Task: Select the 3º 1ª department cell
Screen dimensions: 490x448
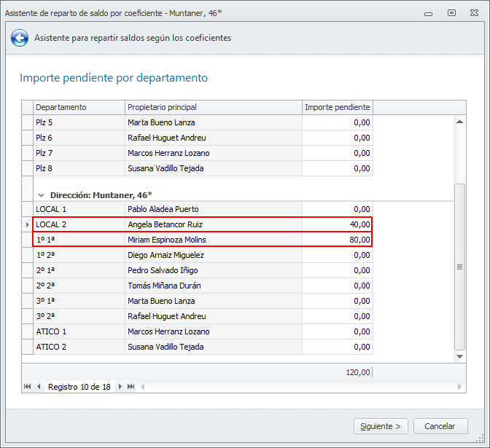Action: point(79,301)
